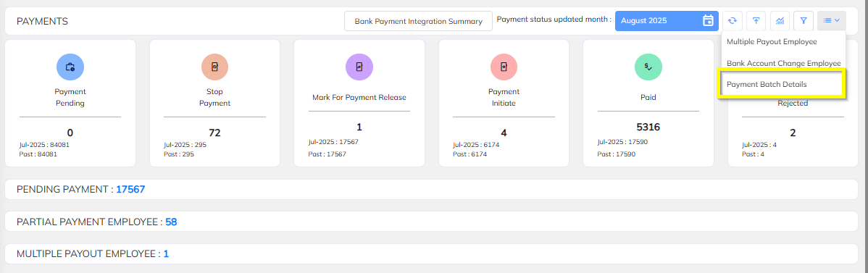The width and height of the screenshot is (868, 273).
Task: Expand the Multiple Payout Employee row
Action: click(x=431, y=254)
